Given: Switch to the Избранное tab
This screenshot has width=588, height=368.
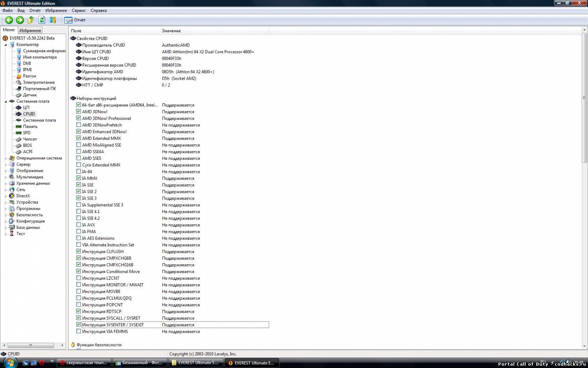Looking at the screenshot, I should point(30,30).
